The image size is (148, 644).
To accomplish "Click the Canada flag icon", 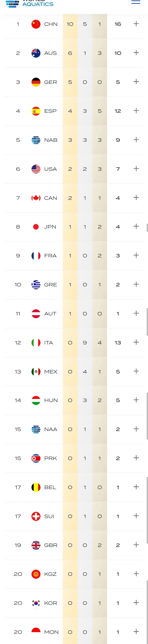I will point(36,198).
